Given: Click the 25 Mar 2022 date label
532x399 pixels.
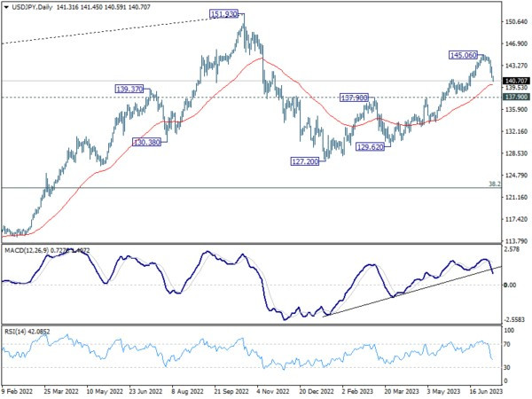Looking at the screenshot, I should (x=61, y=392).
